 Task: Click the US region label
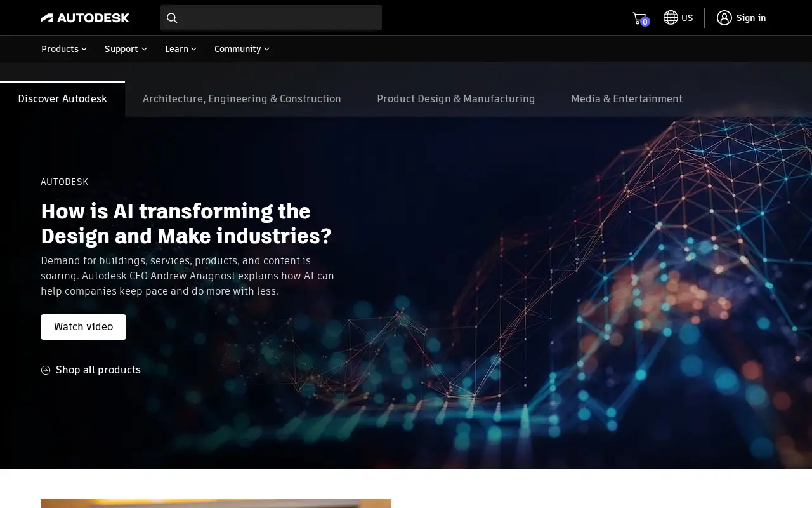[x=687, y=18]
